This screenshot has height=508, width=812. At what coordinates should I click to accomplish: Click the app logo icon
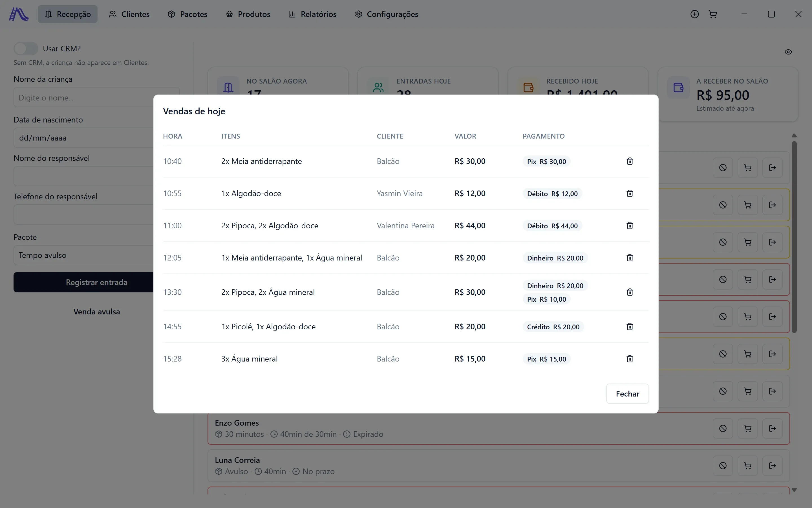pyautogui.click(x=19, y=14)
